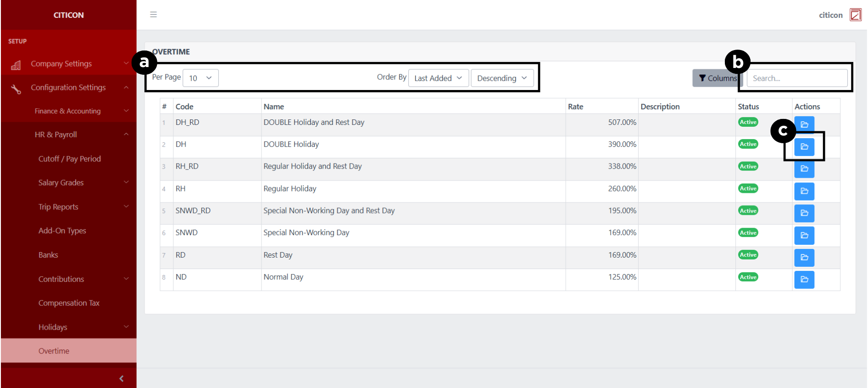Open folder action for SNWD row

coord(804,235)
